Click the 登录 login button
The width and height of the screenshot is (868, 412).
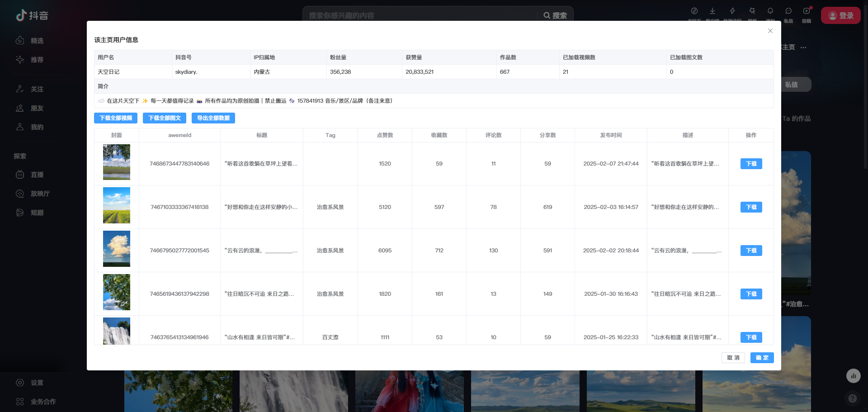[841, 15]
